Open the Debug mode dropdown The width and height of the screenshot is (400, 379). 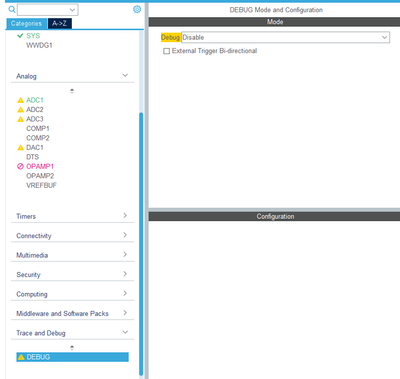coord(285,37)
